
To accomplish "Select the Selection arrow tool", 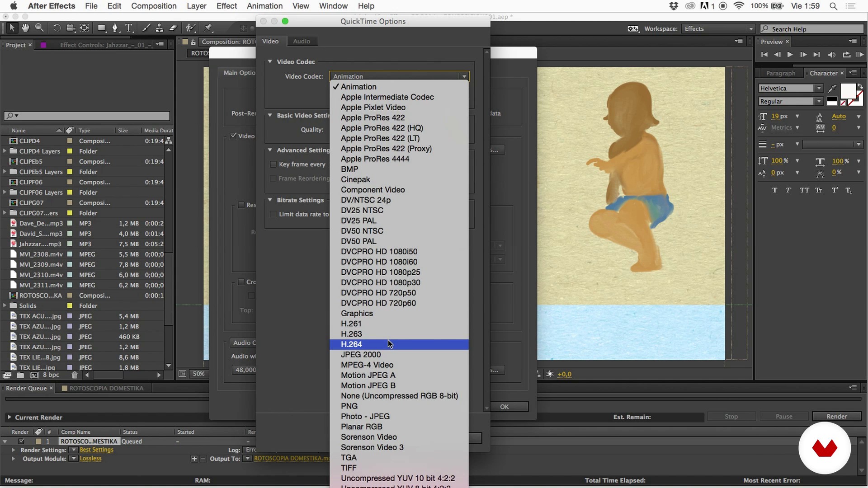I will 12,28.
